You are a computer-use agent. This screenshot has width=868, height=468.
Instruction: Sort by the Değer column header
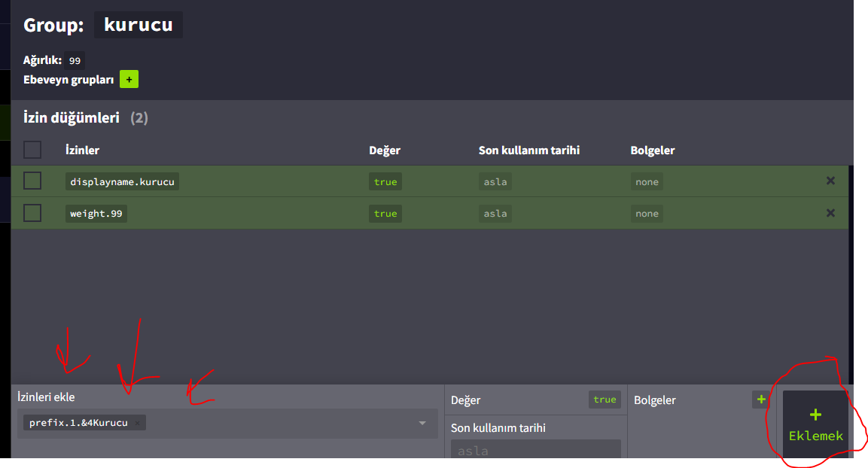tap(385, 150)
